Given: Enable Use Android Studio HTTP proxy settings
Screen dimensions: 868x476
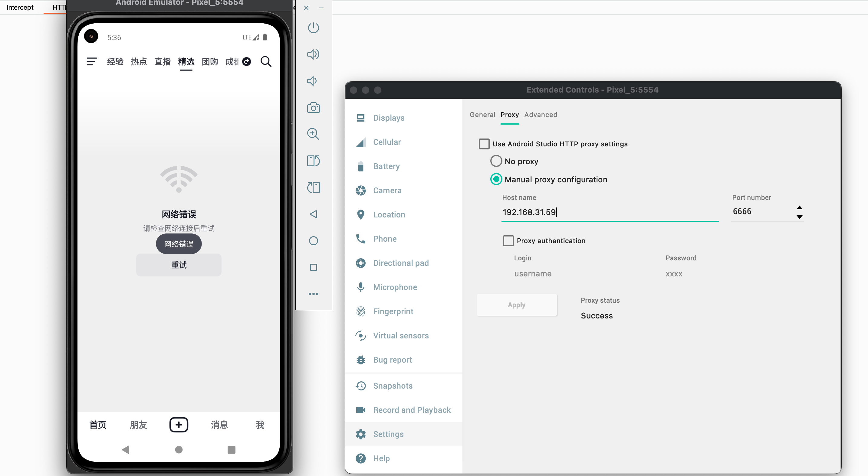Looking at the screenshot, I should (x=484, y=144).
